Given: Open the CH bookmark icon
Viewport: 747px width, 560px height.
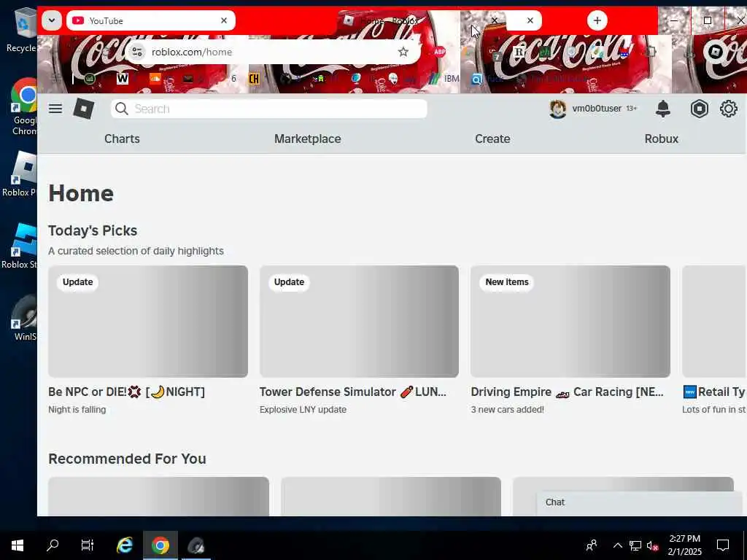Looking at the screenshot, I should click(254, 79).
